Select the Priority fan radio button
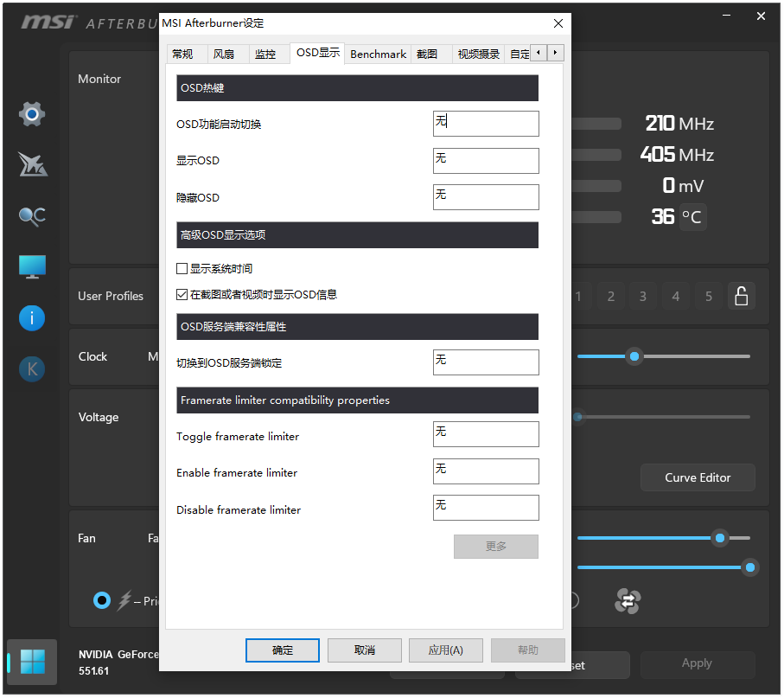784x698 pixels. 101,600
